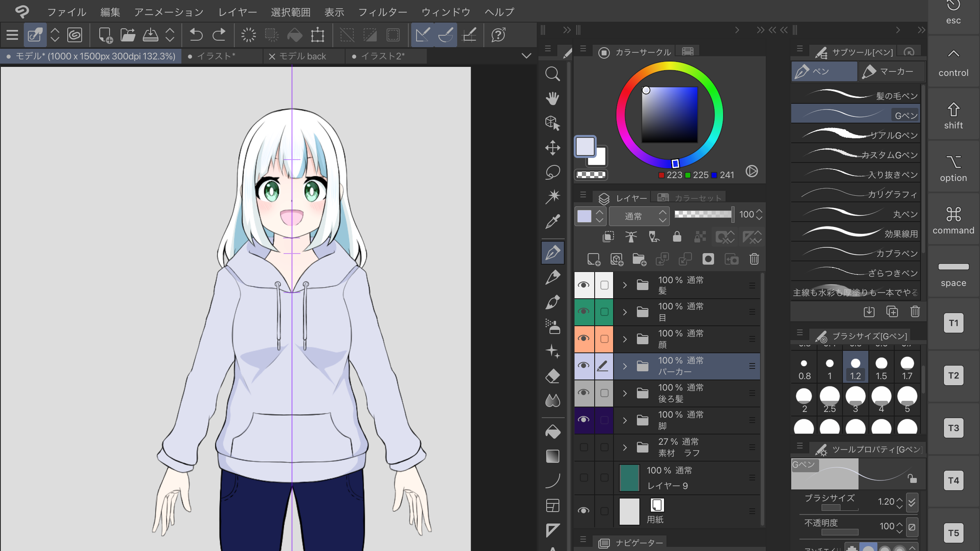Screen dimensions: 980x551
Task: Select the Zoom magnifier tool
Action: tap(552, 74)
